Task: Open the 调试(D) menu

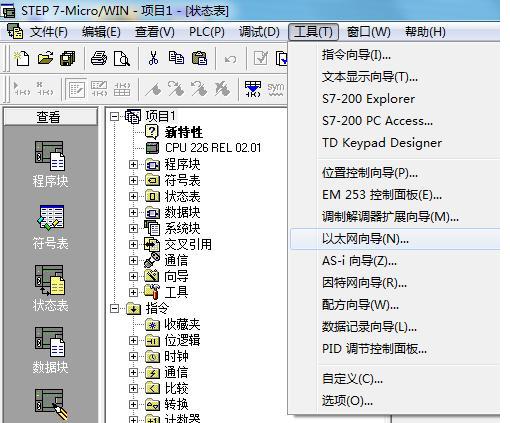Action: [x=259, y=32]
